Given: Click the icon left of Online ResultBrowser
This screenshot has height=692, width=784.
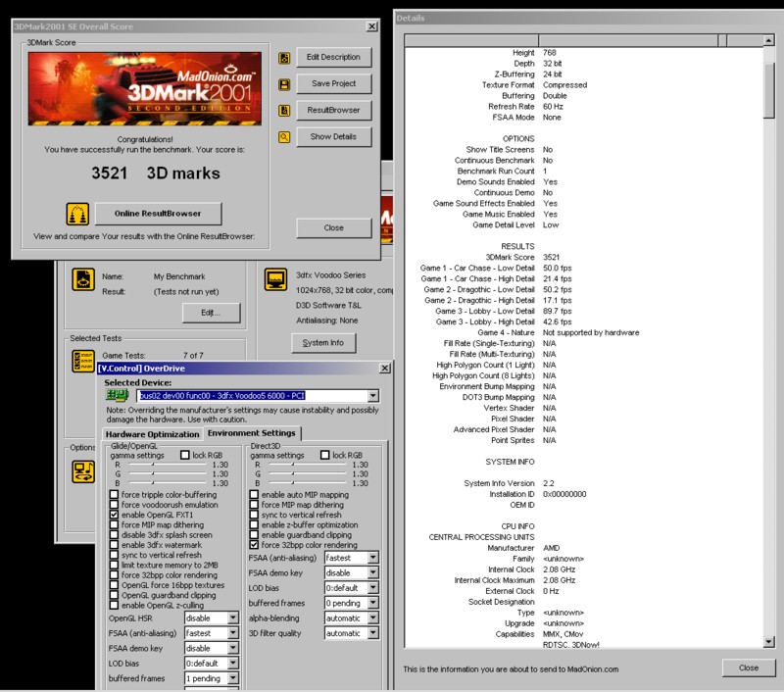Looking at the screenshot, I should [77, 214].
